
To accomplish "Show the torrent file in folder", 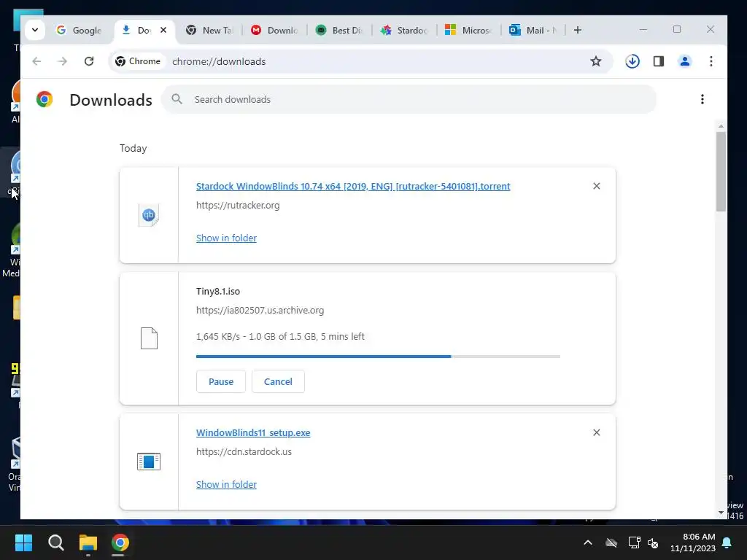I will coord(226,238).
